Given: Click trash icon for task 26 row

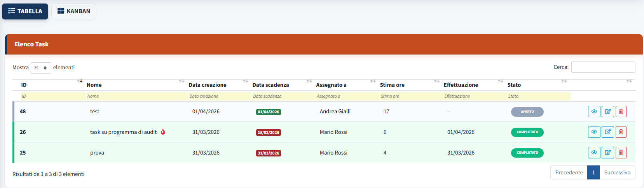Looking at the screenshot, I should click(x=621, y=132).
